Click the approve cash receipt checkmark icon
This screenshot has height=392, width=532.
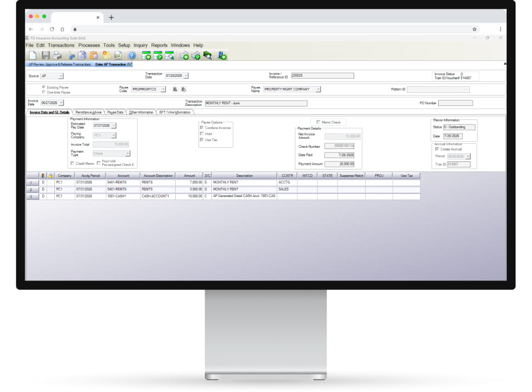[x=196, y=55]
